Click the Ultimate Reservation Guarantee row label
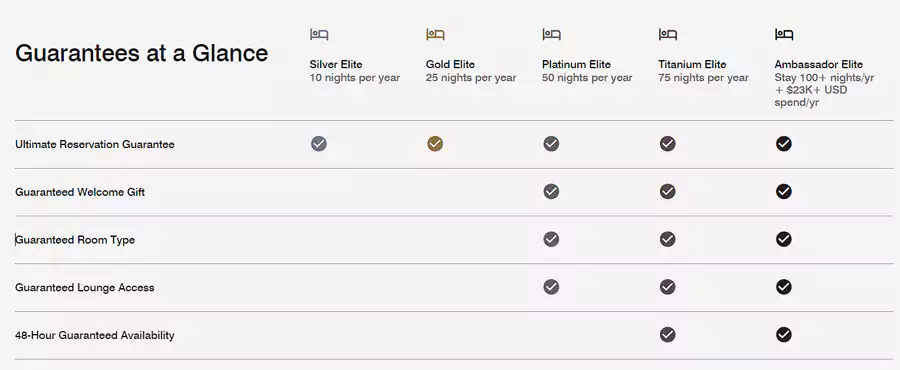 [95, 144]
